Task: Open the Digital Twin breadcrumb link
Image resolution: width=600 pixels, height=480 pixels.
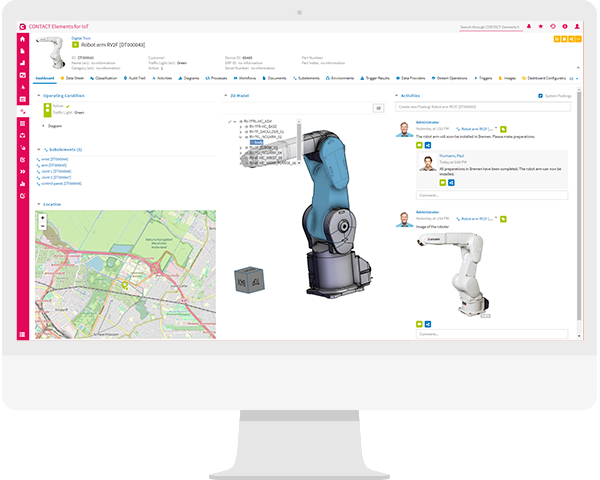Action: click(81, 38)
